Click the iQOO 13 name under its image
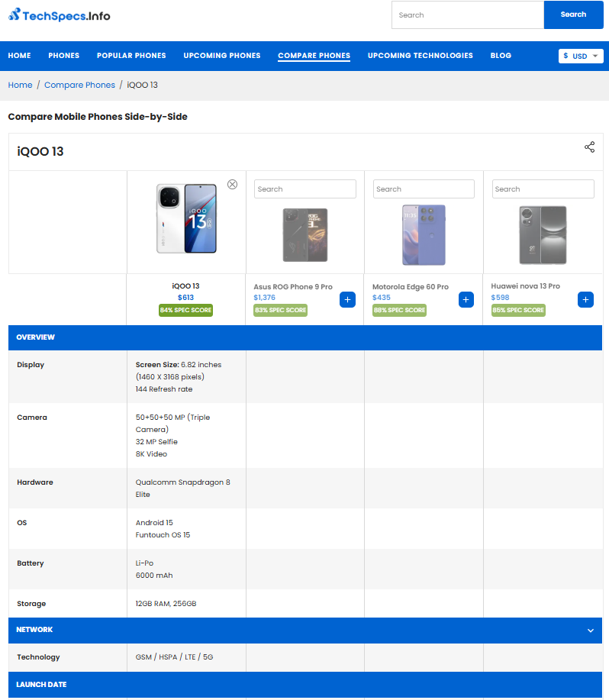This screenshot has width=609, height=700. [x=185, y=285]
